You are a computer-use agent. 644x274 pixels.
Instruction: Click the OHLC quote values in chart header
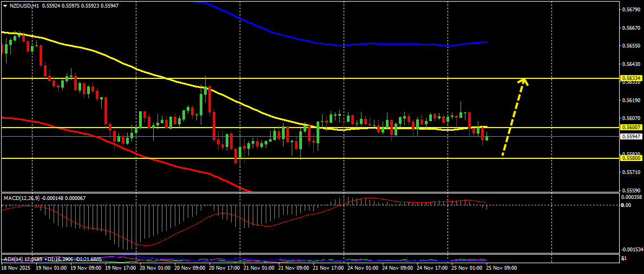(81, 6)
